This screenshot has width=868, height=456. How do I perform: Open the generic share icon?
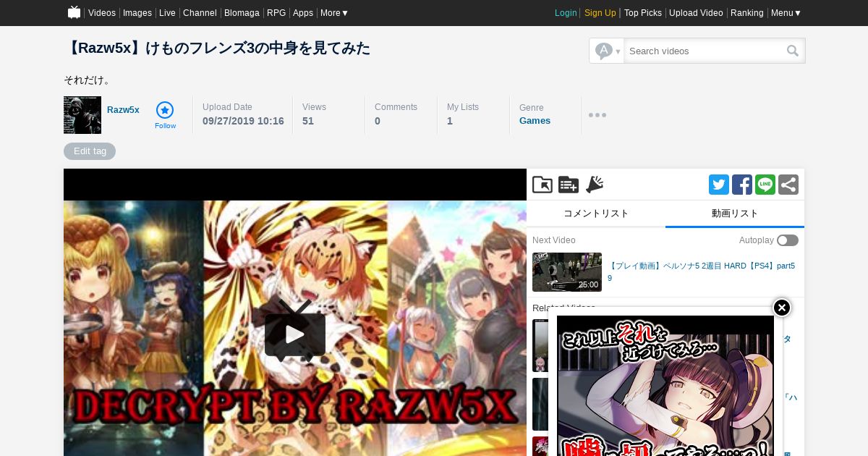788,185
